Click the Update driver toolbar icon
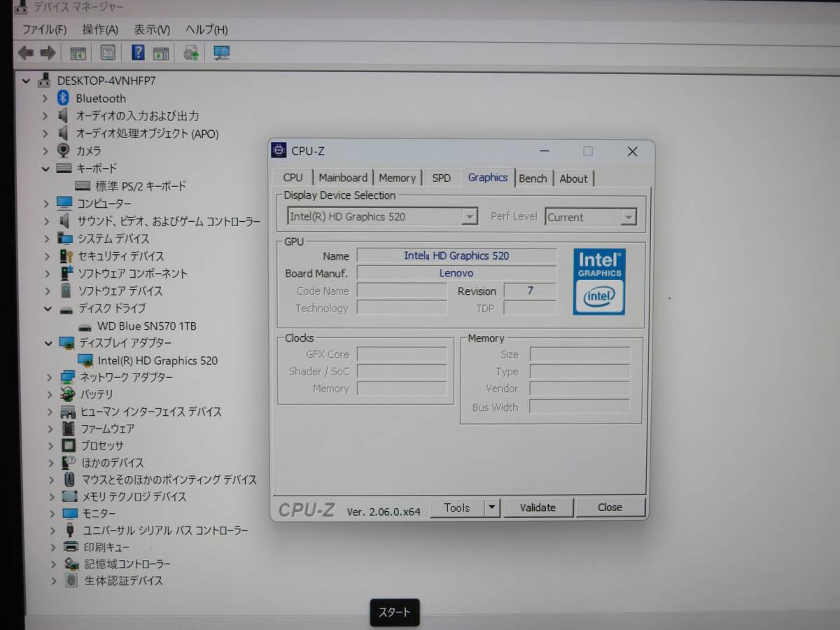 [191, 53]
